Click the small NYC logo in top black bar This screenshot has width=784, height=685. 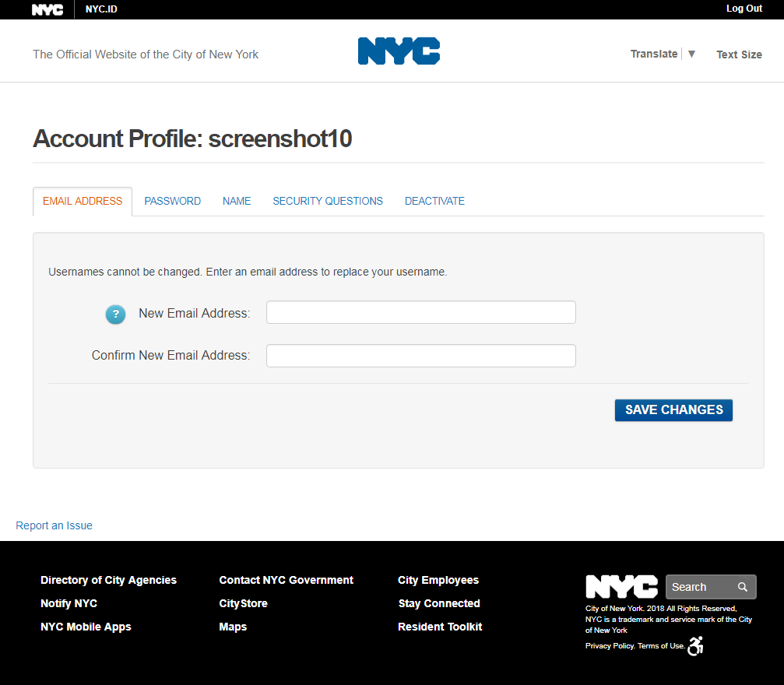tap(47, 9)
